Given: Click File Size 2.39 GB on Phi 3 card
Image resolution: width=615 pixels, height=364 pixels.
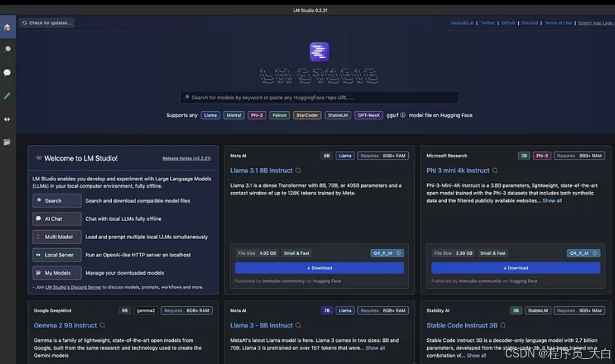Looking at the screenshot, I should (x=453, y=253).
